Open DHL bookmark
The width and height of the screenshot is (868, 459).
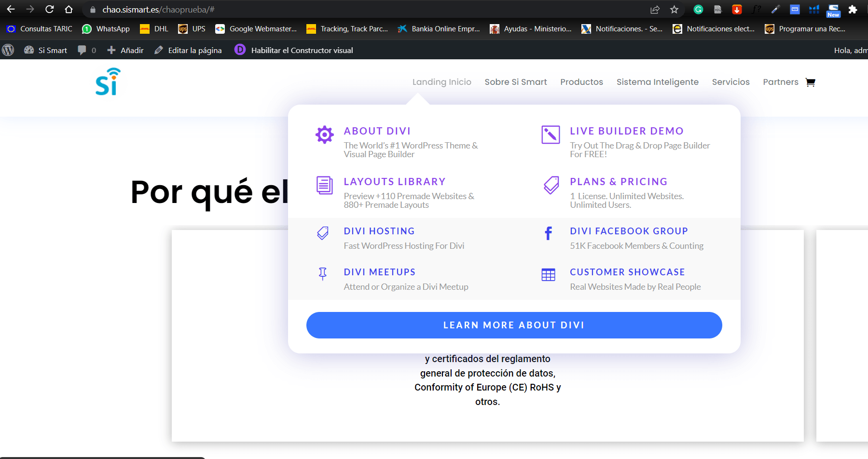[154, 29]
